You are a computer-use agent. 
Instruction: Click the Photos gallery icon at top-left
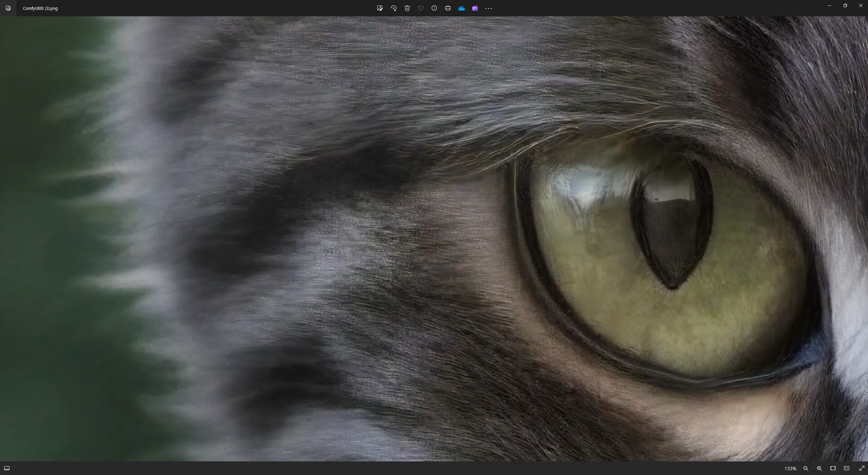point(8,8)
